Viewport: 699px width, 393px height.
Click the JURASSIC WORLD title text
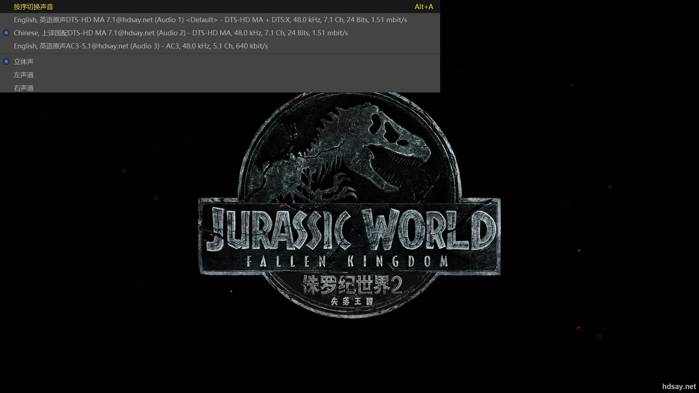click(350, 229)
